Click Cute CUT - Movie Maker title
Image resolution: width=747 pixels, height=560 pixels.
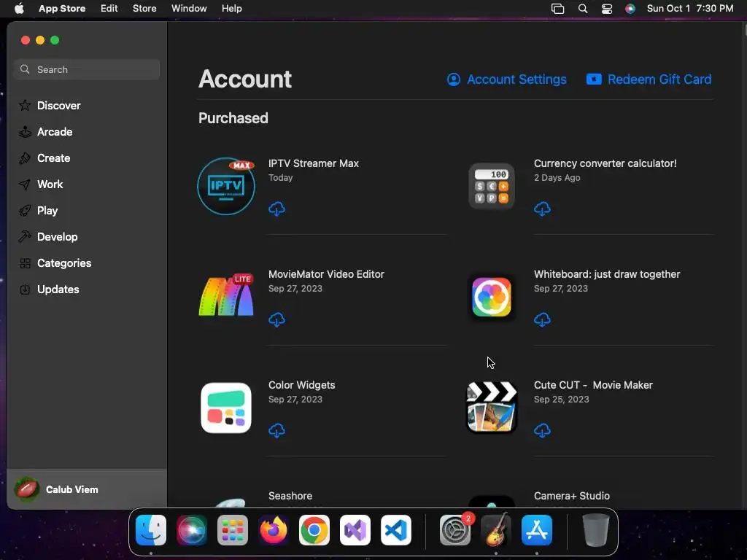(x=593, y=385)
